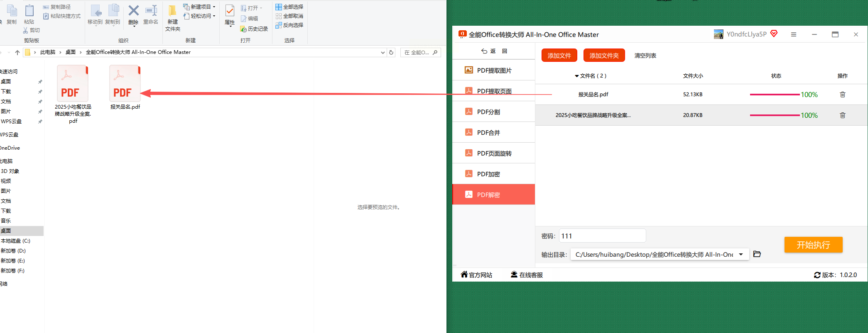Image resolution: width=868 pixels, height=333 pixels.
Task: Click the 开始执行 button
Action: coord(813,245)
